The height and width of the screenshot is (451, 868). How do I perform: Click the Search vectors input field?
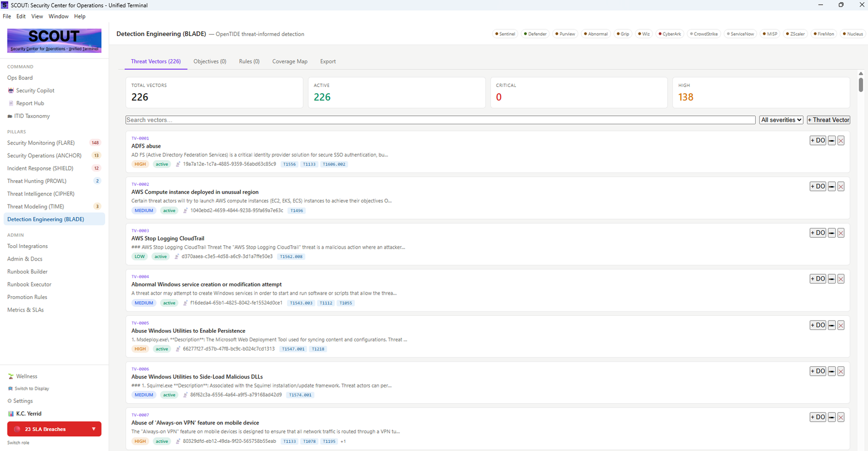(x=441, y=120)
